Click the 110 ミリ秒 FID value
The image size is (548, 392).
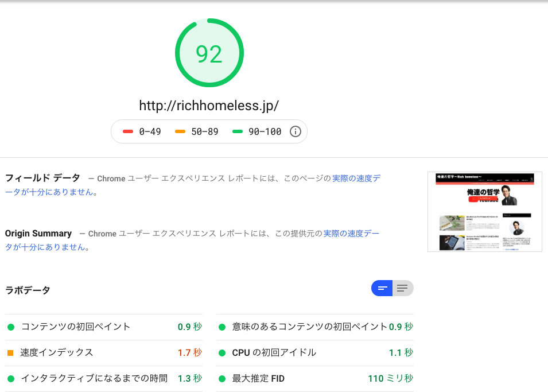tap(390, 378)
